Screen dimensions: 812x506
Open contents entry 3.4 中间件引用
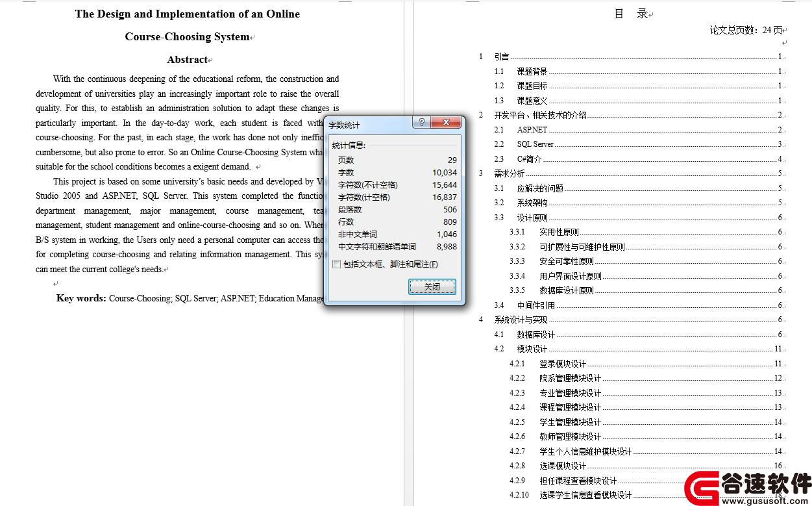[x=639, y=305]
